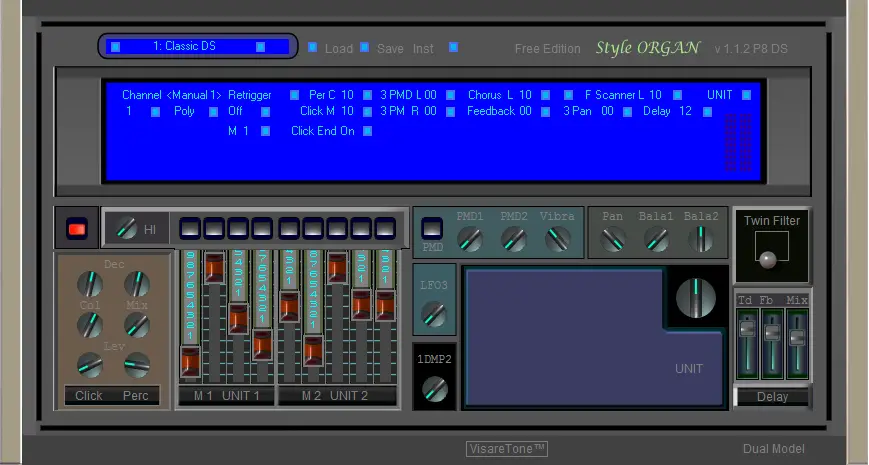This screenshot has width=869, height=465.
Task: Click the PMD1 knob
Action: [469, 239]
